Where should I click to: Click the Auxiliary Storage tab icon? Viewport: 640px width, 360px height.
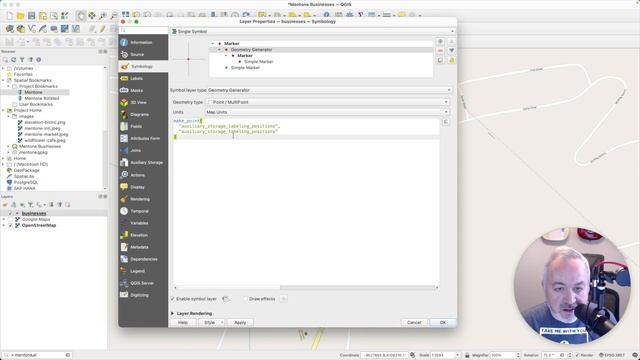(124, 162)
